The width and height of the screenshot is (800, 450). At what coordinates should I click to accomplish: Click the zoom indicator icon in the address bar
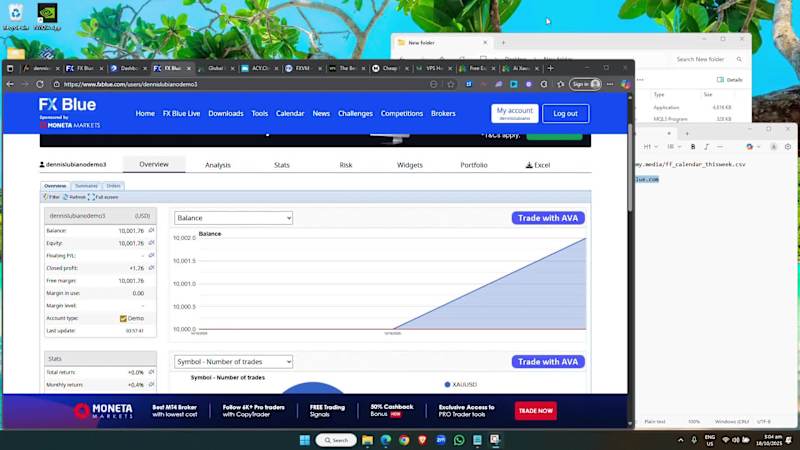click(434, 84)
